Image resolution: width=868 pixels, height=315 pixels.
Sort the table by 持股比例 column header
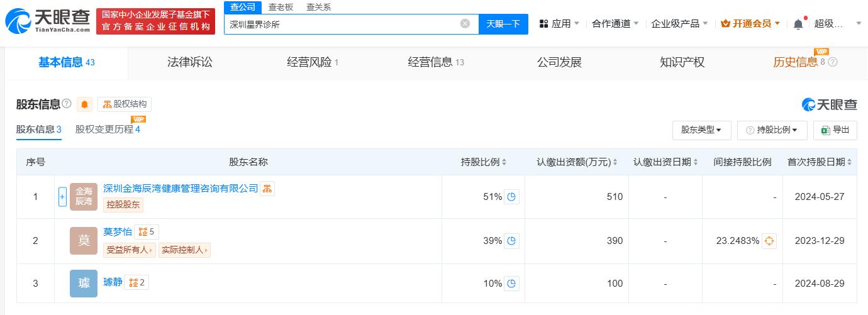point(483,162)
